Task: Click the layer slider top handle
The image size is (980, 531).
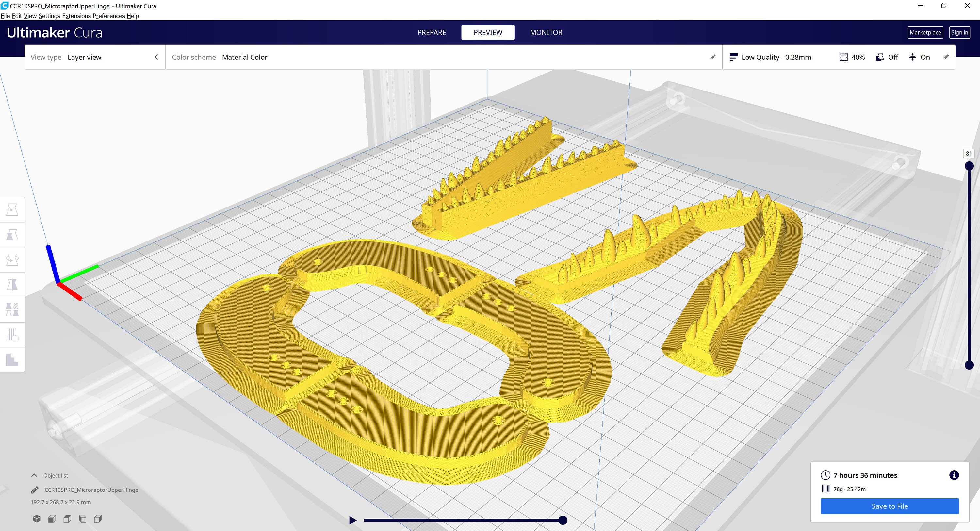Action: (969, 166)
